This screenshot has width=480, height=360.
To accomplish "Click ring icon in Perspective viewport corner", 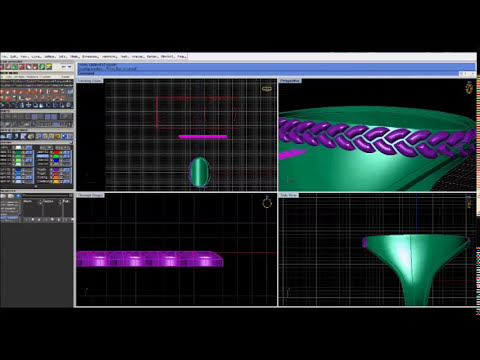I will coord(469,88).
